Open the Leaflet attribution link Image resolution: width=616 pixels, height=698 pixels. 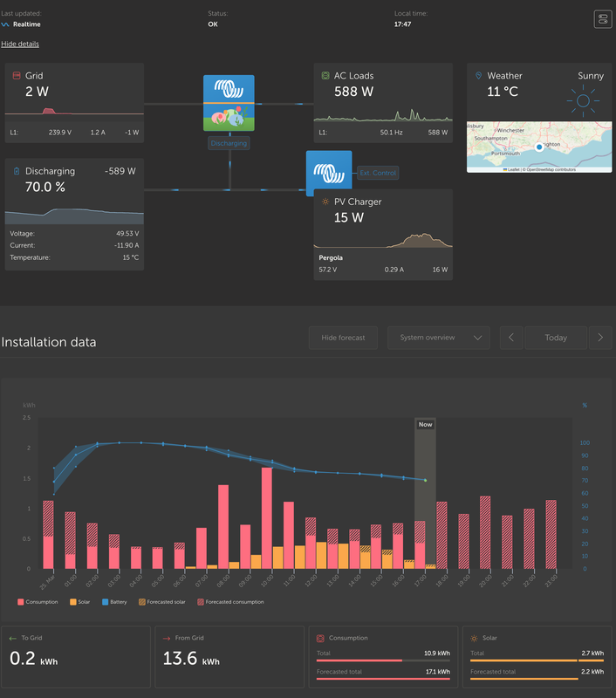point(511,169)
